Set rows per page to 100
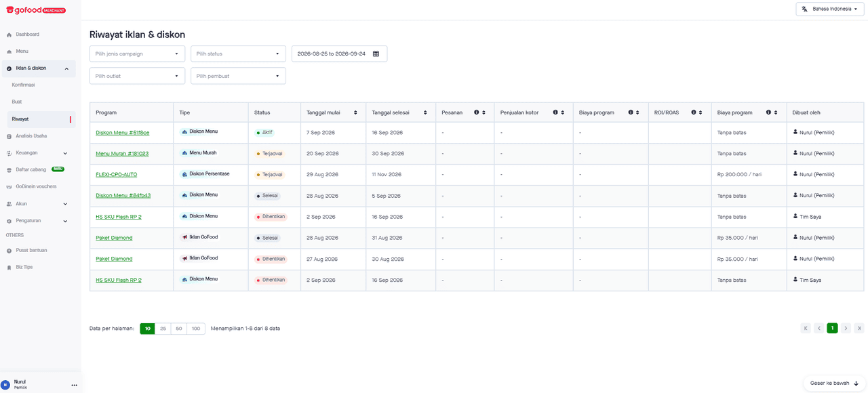This screenshot has height=393, width=868. 196,329
